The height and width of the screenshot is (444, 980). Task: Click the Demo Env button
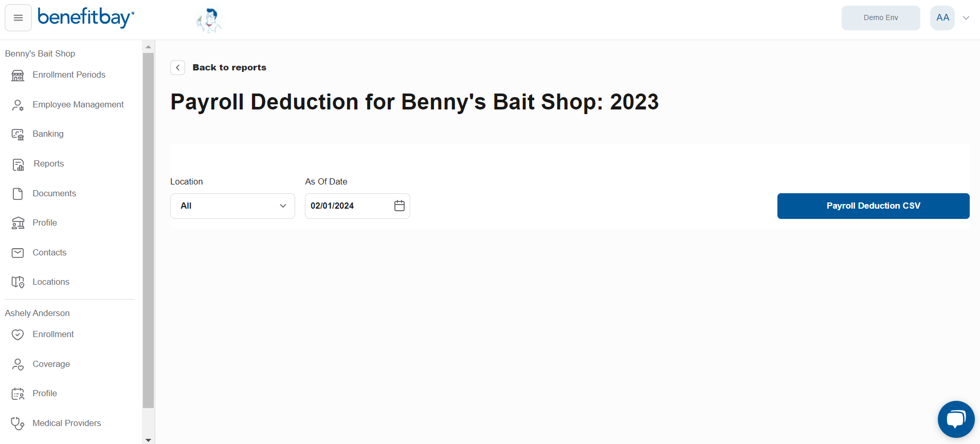click(881, 18)
